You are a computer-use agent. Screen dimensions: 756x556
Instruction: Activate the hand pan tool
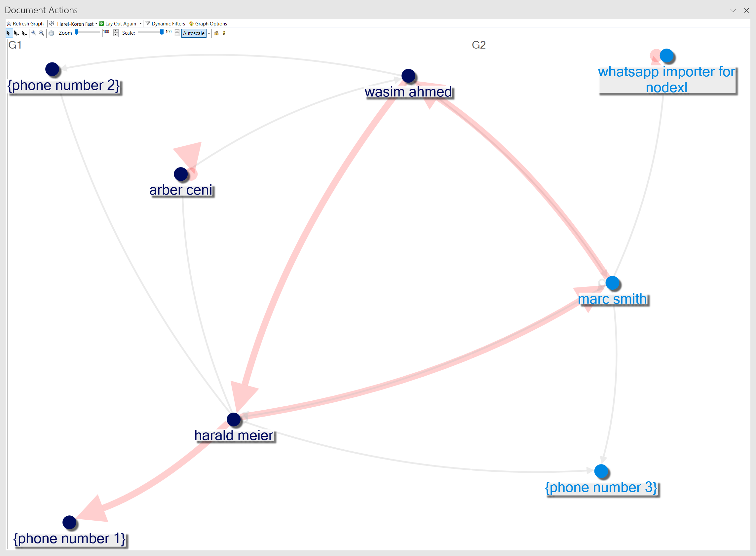[51, 33]
